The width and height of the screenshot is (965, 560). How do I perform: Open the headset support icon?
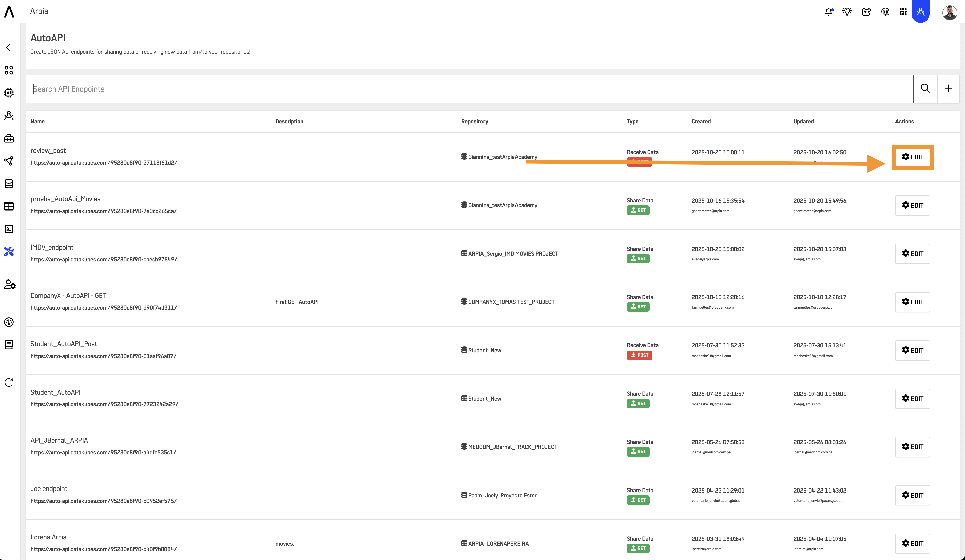click(885, 12)
